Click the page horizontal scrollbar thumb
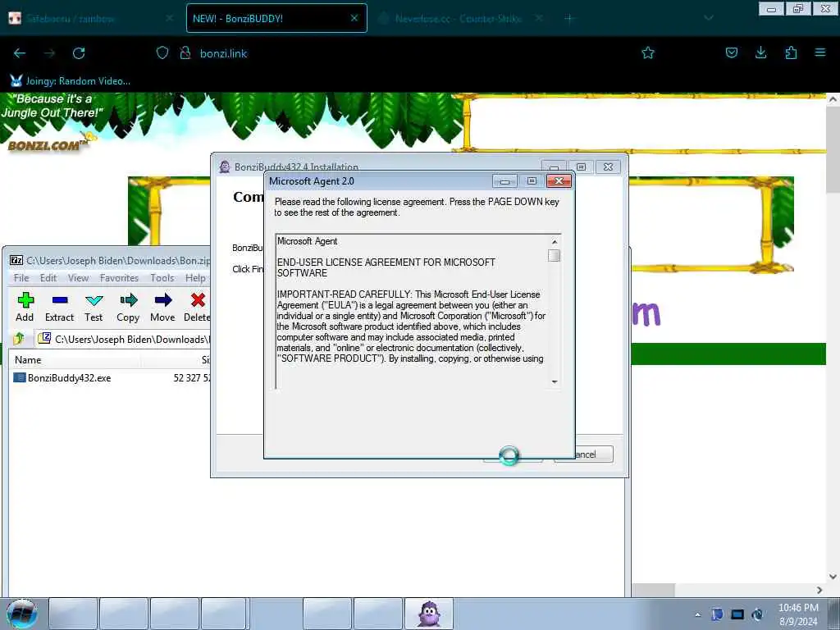Screen dimensions: 840x630 coord(652,590)
